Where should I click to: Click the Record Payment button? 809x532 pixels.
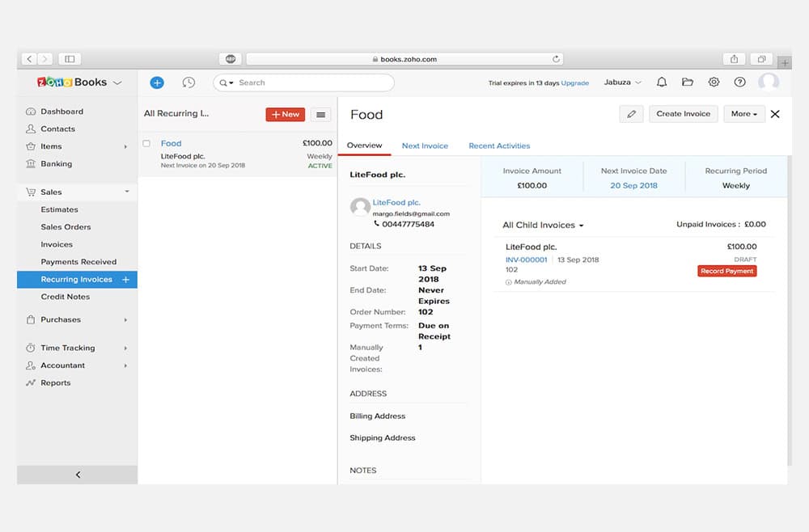pyautogui.click(x=727, y=271)
